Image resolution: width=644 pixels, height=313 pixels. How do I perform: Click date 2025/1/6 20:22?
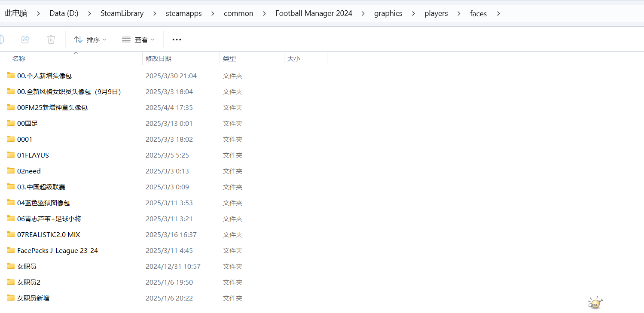point(169,298)
